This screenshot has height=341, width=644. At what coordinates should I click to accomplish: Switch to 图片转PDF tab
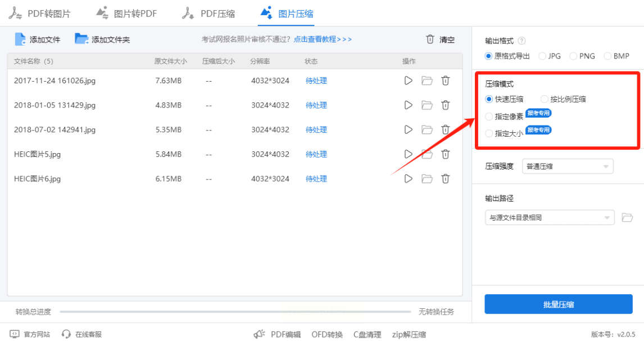[126, 14]
